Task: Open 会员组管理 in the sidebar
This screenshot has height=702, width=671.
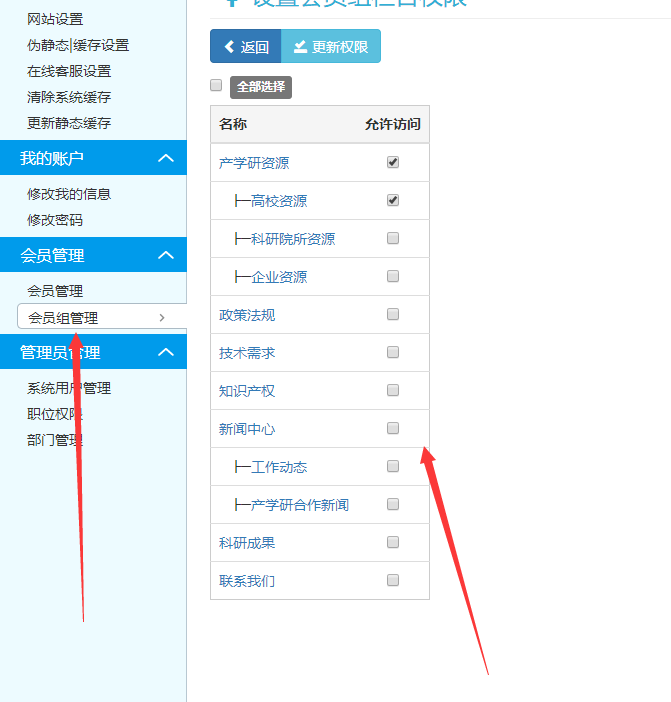Action: click(63, 318)
